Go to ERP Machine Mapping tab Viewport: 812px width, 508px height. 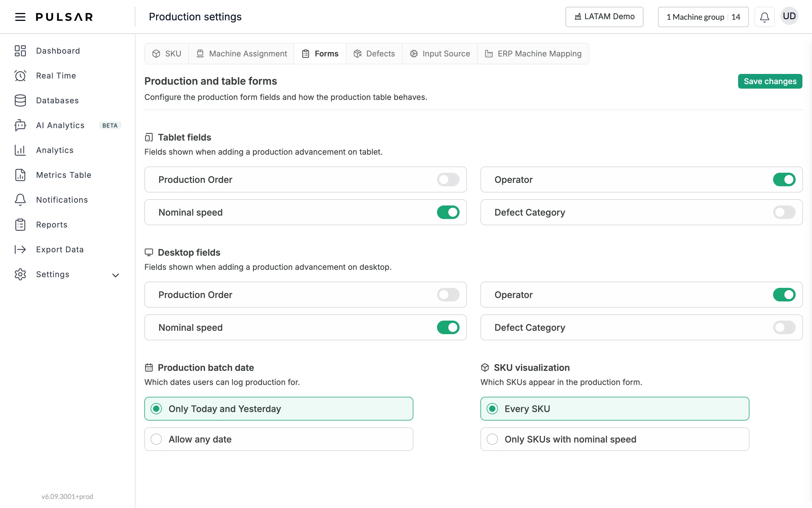533,54
